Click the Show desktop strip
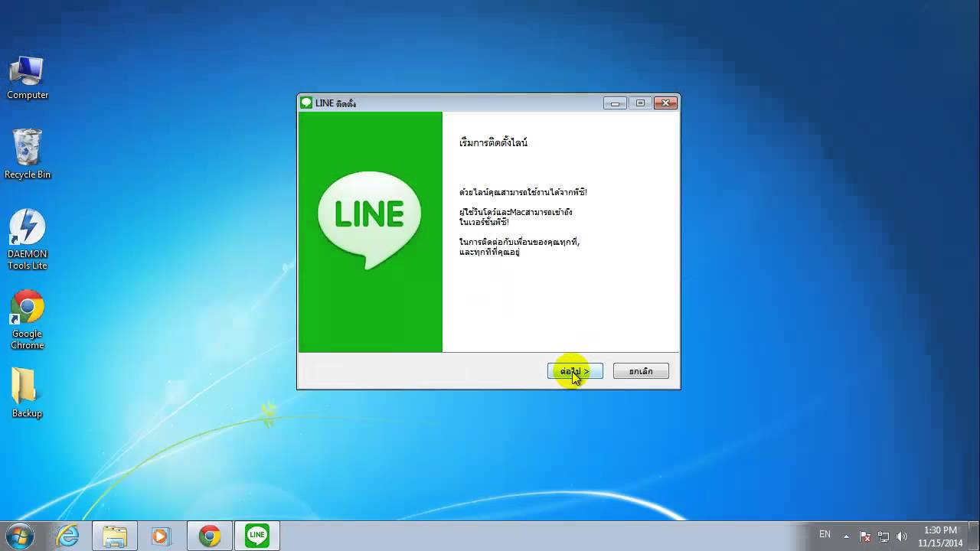Viewport: 980px width, 551px height. point(975,536)
